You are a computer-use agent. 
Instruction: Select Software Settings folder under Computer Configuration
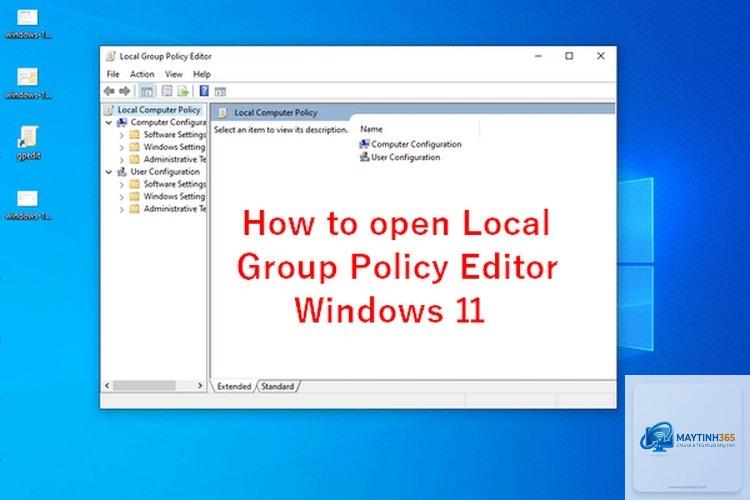175,135
